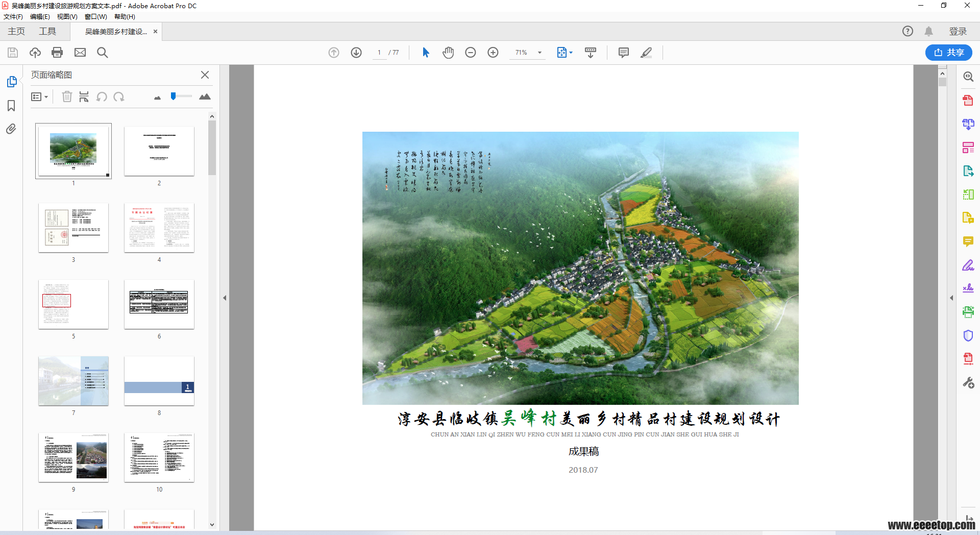Open the 窗口(W) menu
Image resolution: width=980 pixels, height=535 pixels.
pos(96,17)
